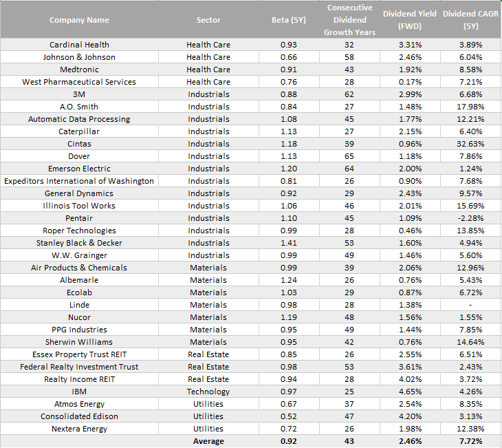Select the Nucor company cell
Viewport: 502px width, 448px height.
(x=79, y=317)
